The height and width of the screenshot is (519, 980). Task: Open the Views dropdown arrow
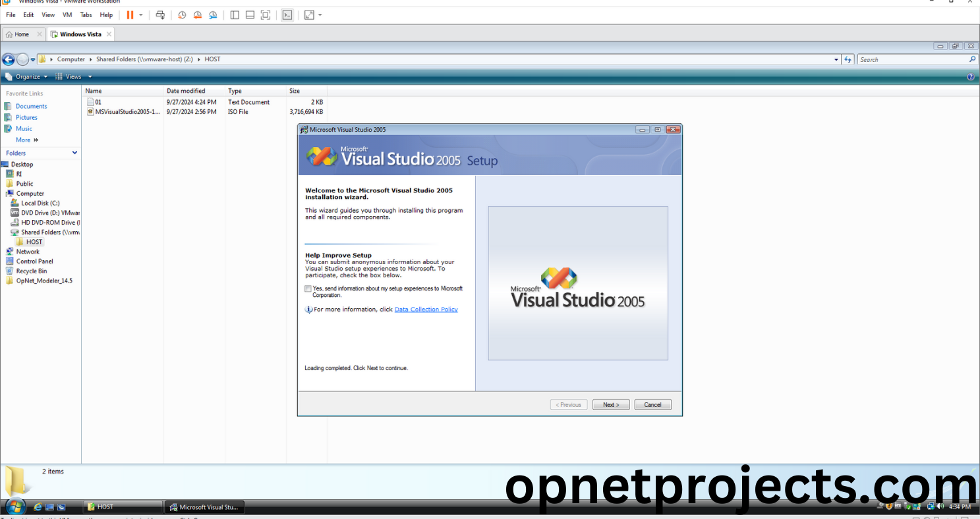point(90,76)
